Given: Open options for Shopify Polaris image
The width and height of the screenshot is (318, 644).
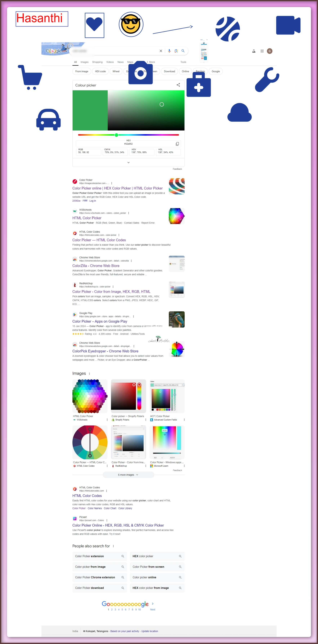Looking at the screenshot, I should (146, 420).
